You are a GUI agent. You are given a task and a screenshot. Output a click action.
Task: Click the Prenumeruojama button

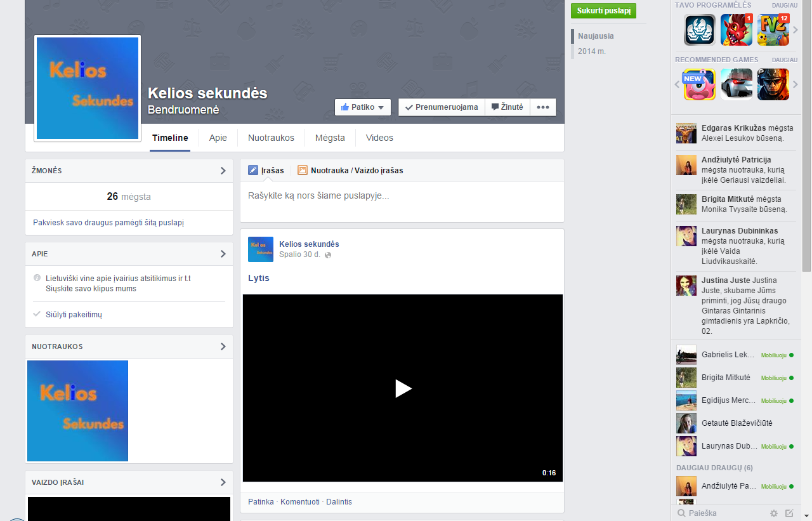click(442, 107)
